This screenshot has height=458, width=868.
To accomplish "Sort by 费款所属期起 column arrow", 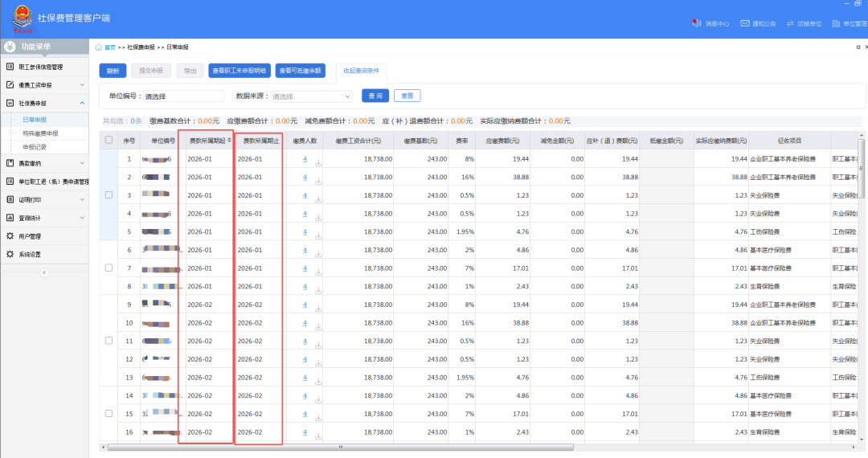I will 229,140.
